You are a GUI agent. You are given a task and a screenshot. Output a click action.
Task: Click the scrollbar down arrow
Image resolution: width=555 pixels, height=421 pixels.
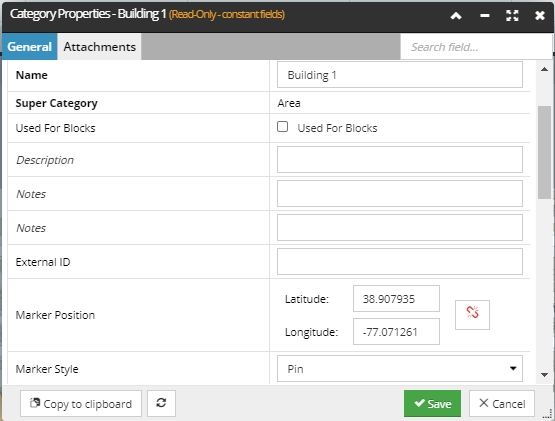coord(544,375)
